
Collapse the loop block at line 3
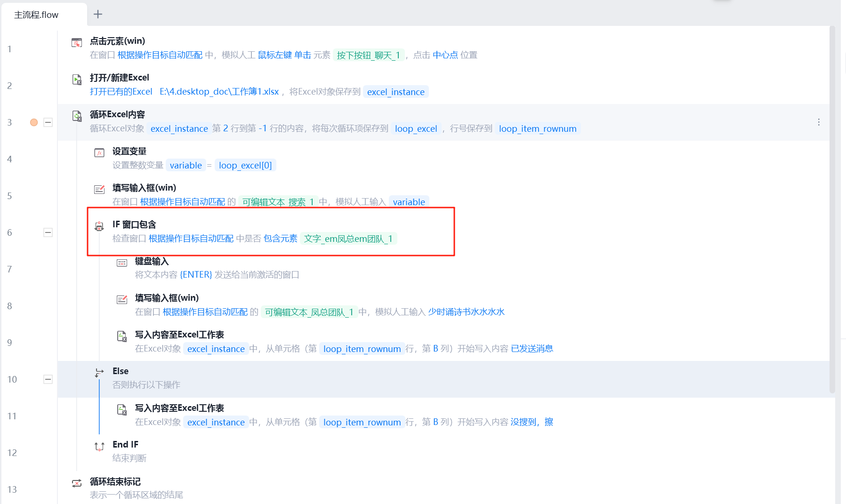(x=48, y=122)
